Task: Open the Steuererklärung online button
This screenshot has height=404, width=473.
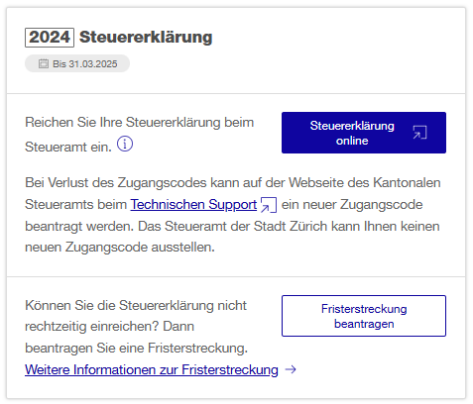Action: pyautogui.click(x=364, y=133)
